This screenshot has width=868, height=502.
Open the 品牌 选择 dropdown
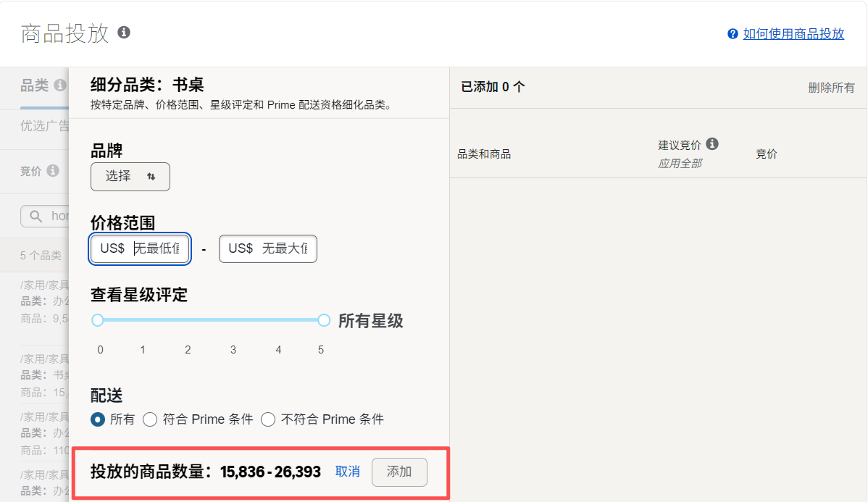click(x=130, y=177)
